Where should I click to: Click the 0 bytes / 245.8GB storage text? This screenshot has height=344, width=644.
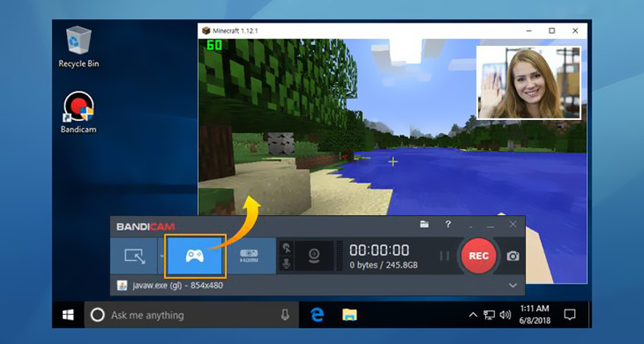[x=384, y=266]
